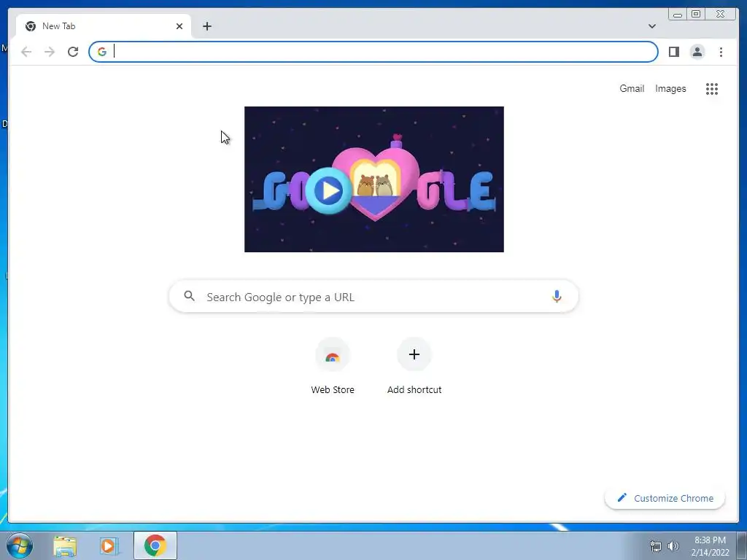Restore down the Chrome window

coord(695,15)
